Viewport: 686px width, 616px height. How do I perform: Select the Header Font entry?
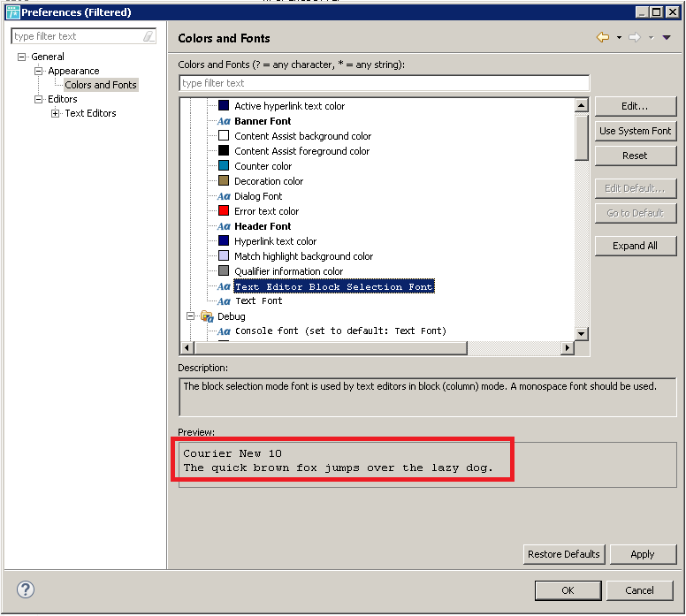[263, 226]
